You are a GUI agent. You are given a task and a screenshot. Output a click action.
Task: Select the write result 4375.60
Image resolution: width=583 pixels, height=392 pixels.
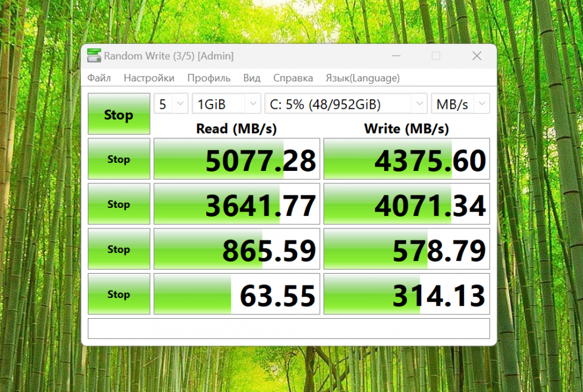(407, 159)
